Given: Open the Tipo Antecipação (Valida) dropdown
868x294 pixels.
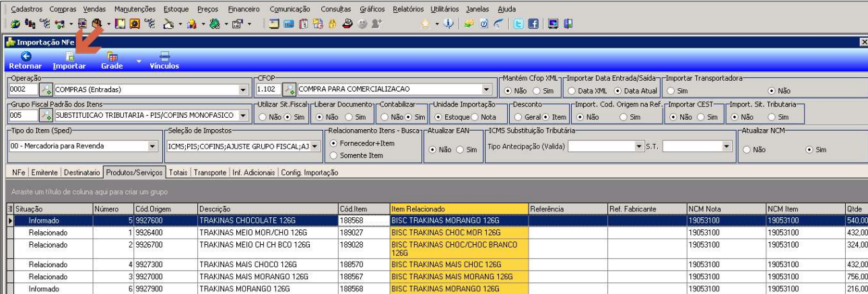Looking at the screenshot, I should [x=639, y=145].
